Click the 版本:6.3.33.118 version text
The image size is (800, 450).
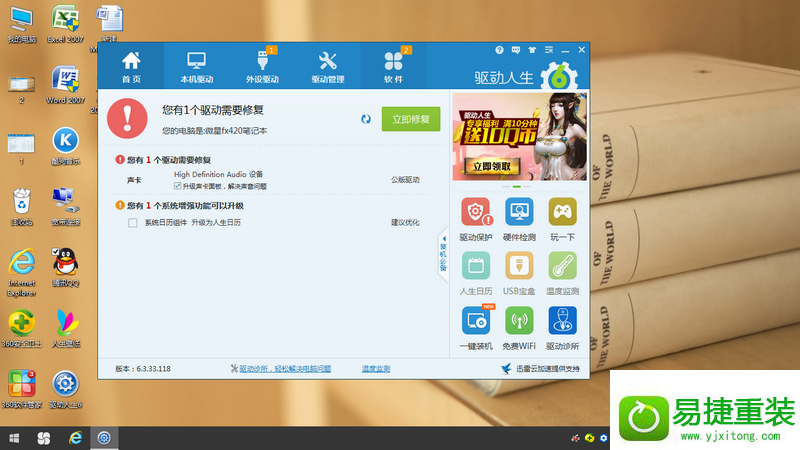[x=143, y=368]
